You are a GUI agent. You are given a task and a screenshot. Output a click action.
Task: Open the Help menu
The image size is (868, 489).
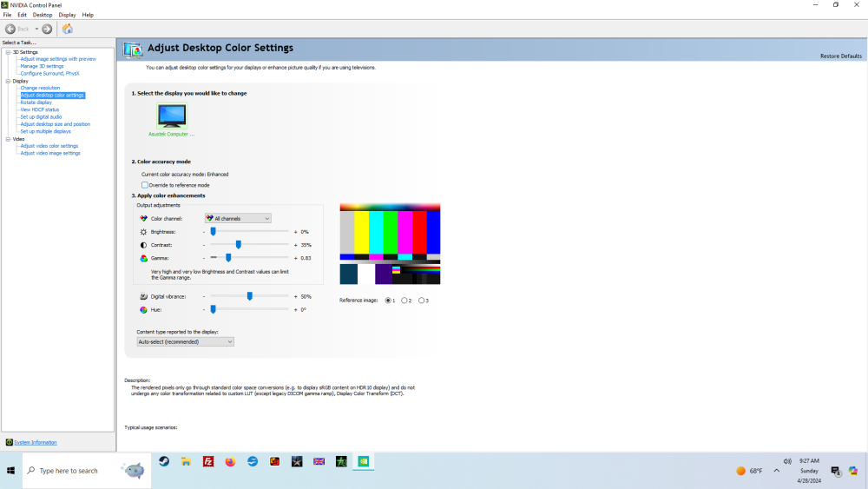pos(88,15)
